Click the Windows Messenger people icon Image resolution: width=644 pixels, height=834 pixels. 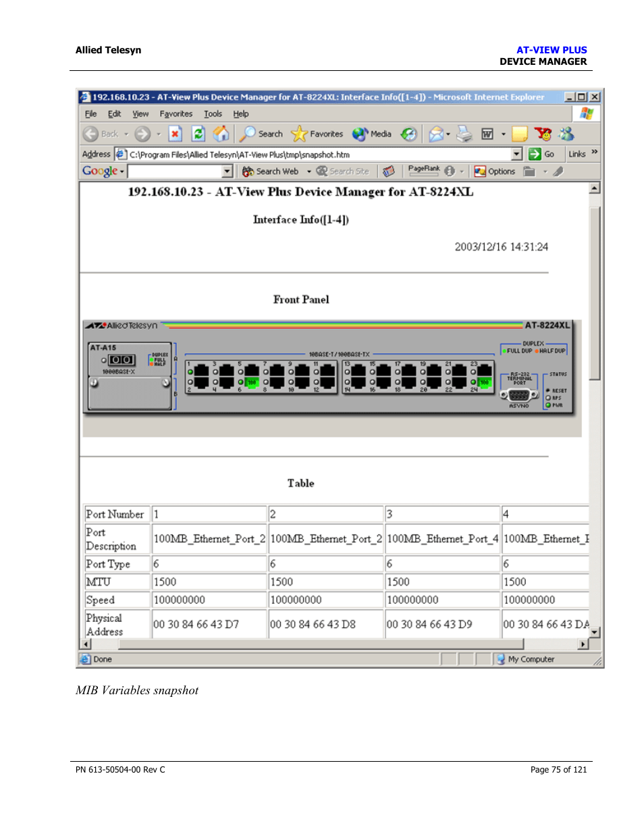click(x=566, y=134)
